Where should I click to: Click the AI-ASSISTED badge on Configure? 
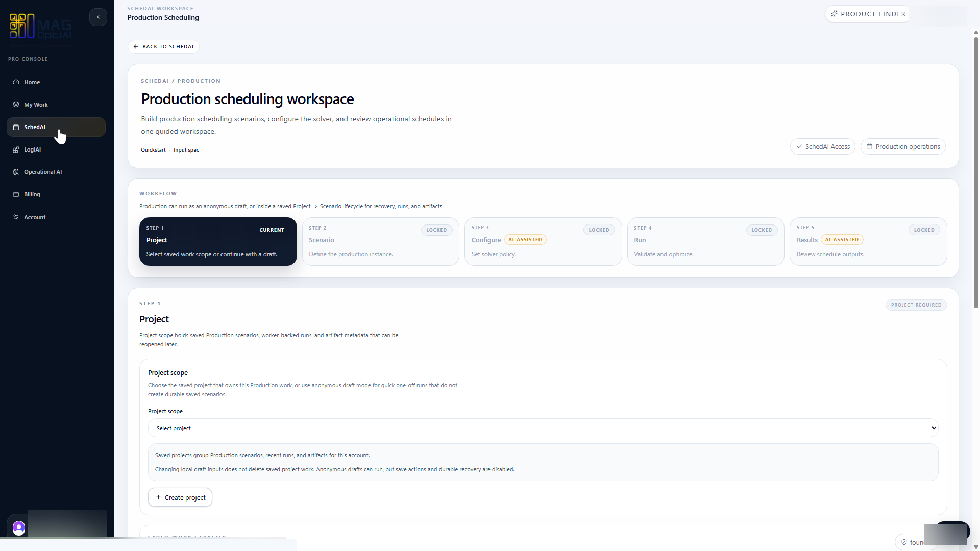point(525,240)
